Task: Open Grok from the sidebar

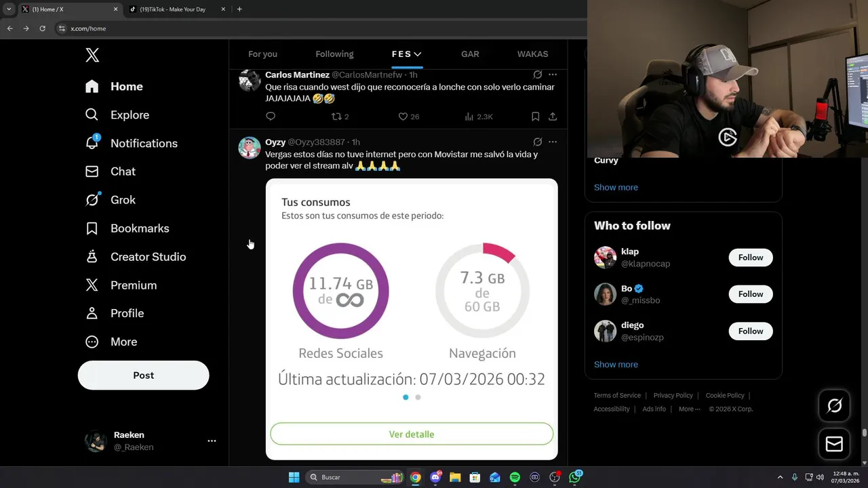Action: [x=110, y=200]
